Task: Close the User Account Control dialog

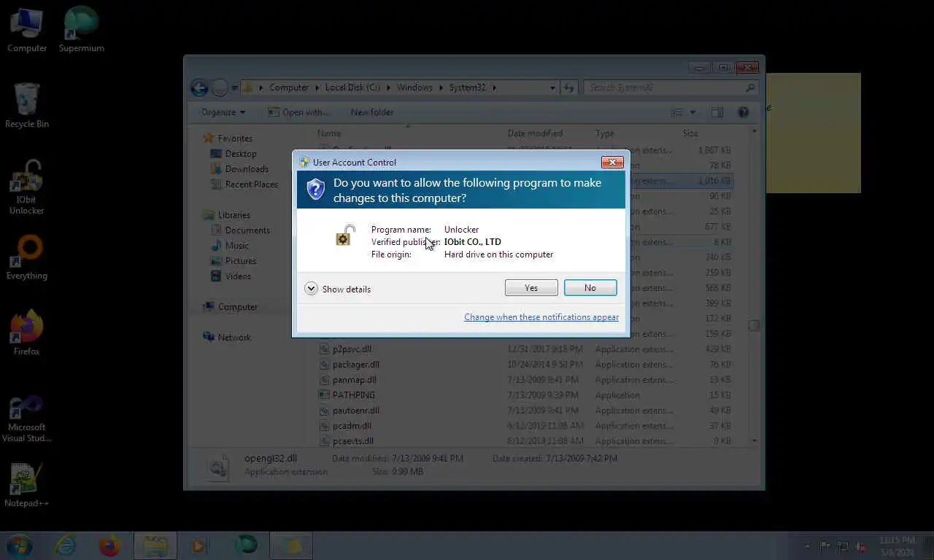Action: (x=611, y=162)
